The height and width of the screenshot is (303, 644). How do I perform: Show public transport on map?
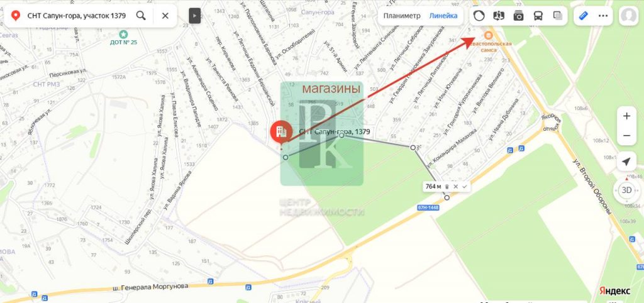coord(538,16)
